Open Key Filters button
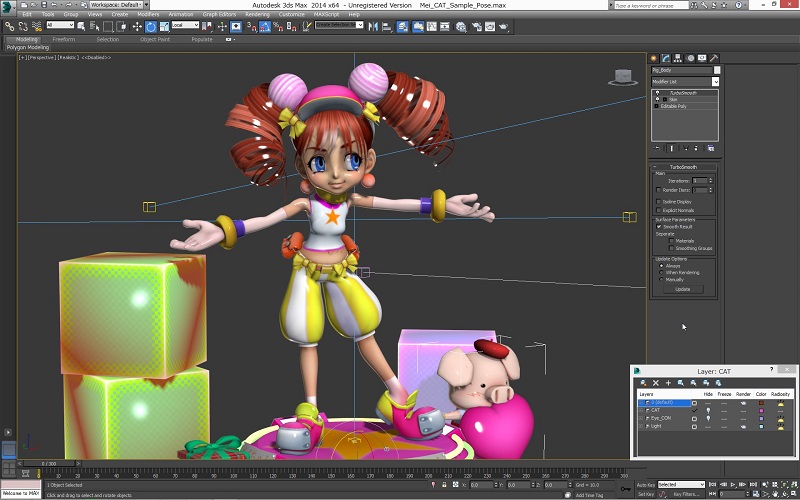800x500 pixels. tap(685, 494)
